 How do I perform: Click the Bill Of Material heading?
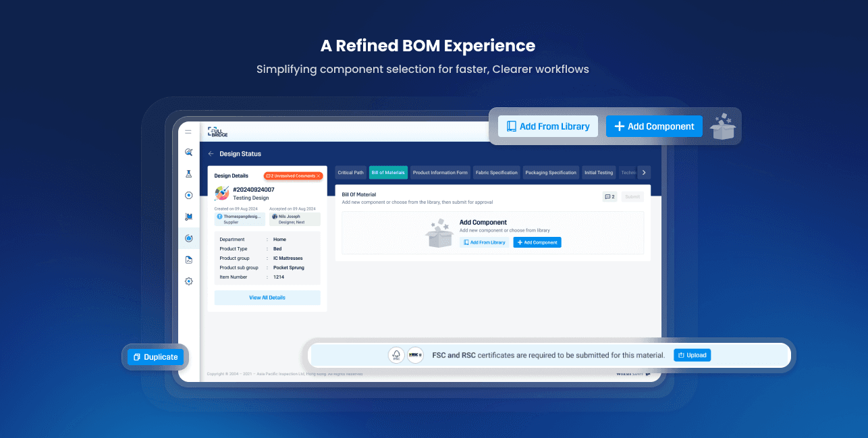click(359, 194)
